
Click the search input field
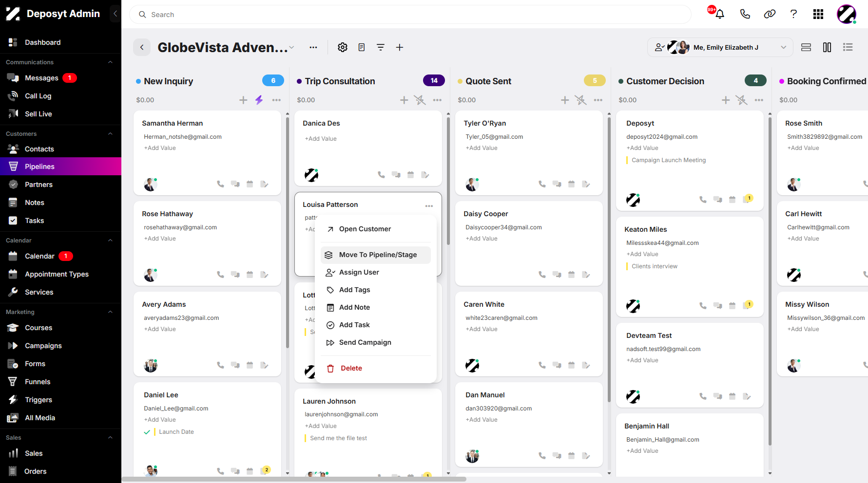[x=410, y=15]
